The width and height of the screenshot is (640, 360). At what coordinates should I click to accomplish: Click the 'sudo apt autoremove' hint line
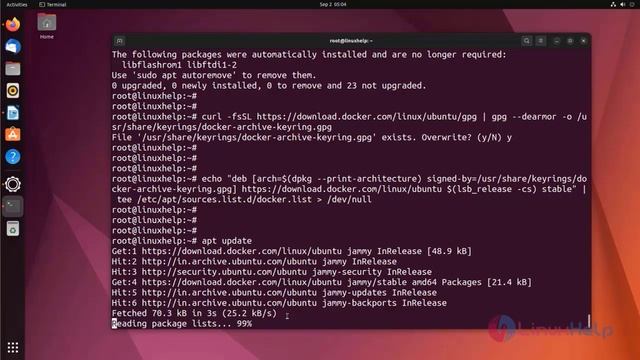pos(214,76)
